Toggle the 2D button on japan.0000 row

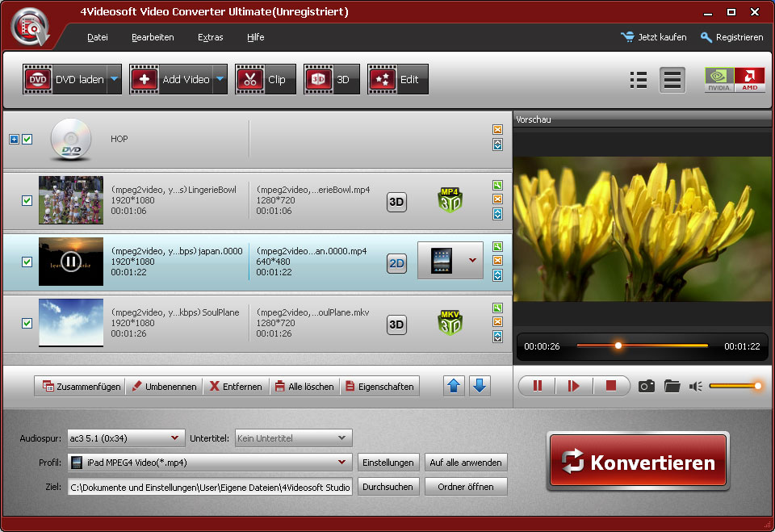pos(396,263)
